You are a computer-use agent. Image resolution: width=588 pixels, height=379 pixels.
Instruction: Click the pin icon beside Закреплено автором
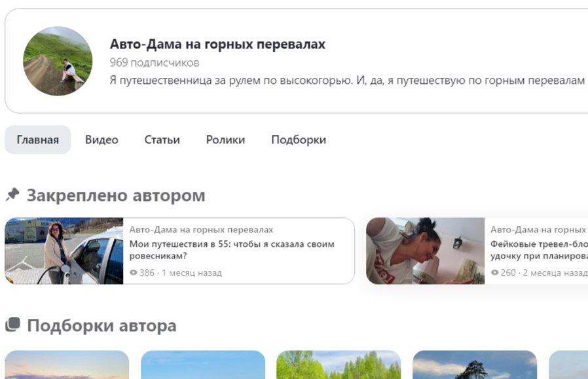pos(12,194)
